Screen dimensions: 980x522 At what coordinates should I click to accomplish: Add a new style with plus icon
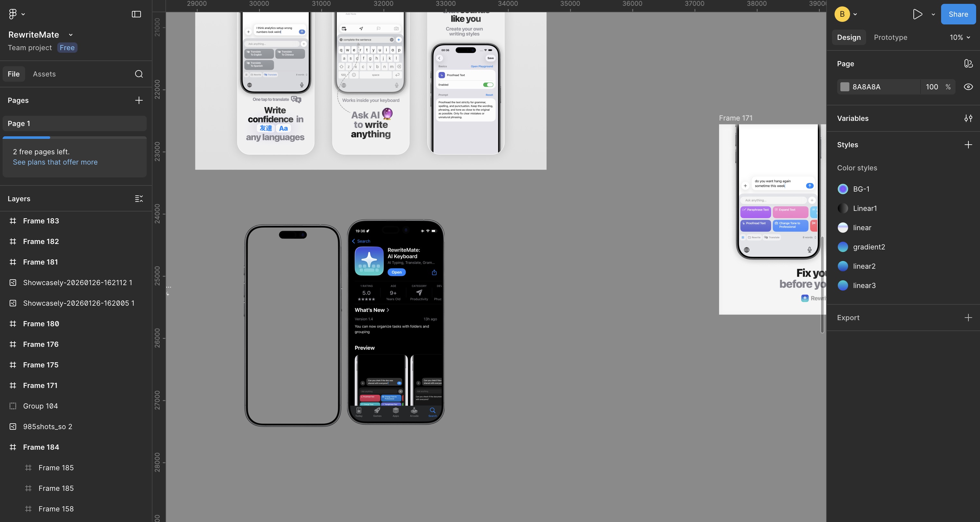pyautogui.click(x=968, y=145)
